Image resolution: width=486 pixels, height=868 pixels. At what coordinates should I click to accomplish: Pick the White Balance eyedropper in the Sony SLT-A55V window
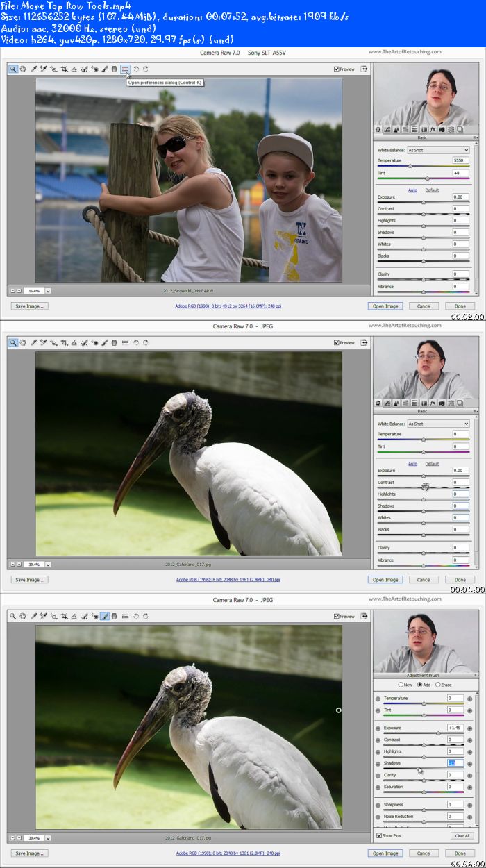point(33,69)
